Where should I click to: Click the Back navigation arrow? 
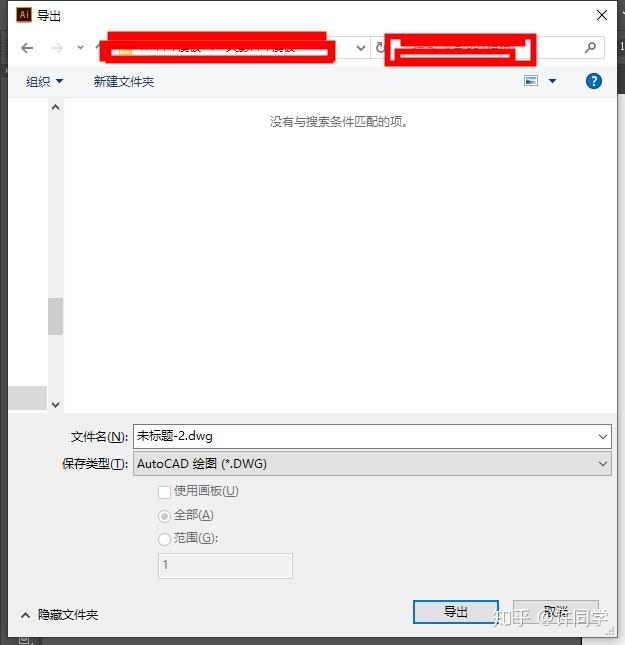27,48
